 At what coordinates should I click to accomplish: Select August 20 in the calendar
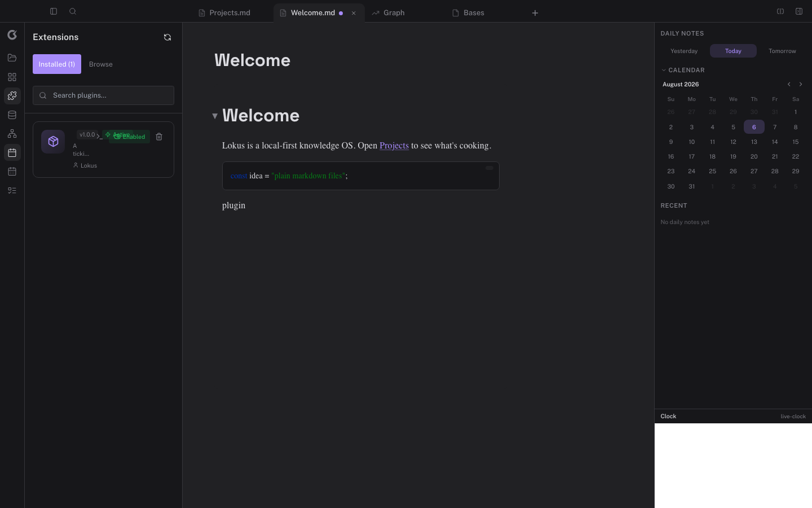pyautogui.click(x=754, y=156)
